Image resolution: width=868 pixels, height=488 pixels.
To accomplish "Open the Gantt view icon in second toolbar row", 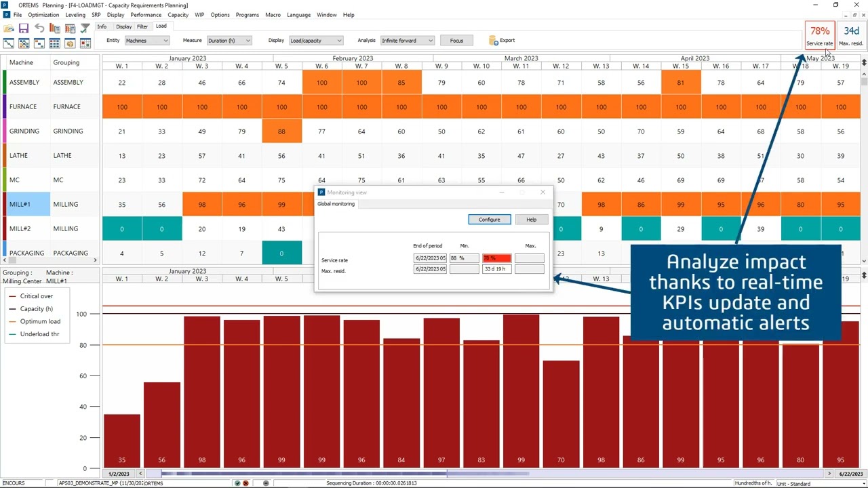I will point(9,43).
